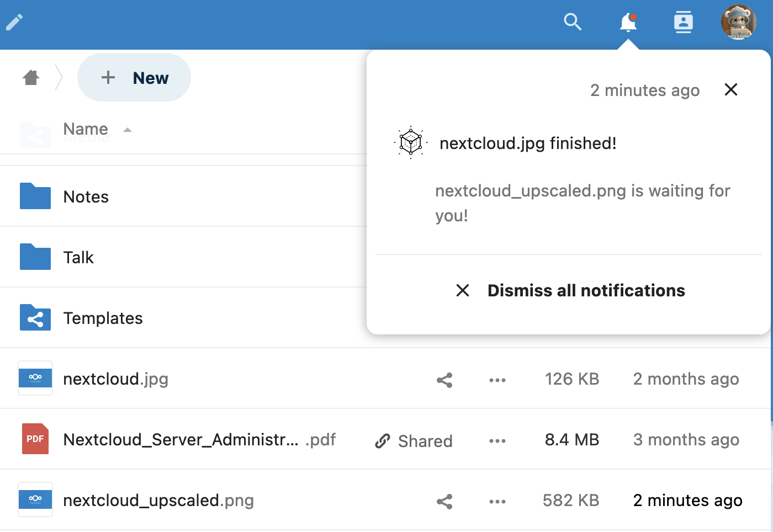Sort files by the Name column

(x=86, y=129)
